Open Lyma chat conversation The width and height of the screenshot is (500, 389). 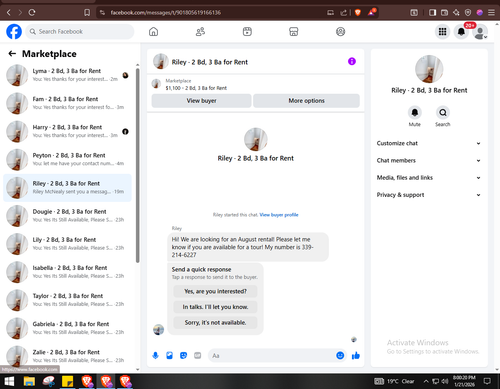coord(67,75)
